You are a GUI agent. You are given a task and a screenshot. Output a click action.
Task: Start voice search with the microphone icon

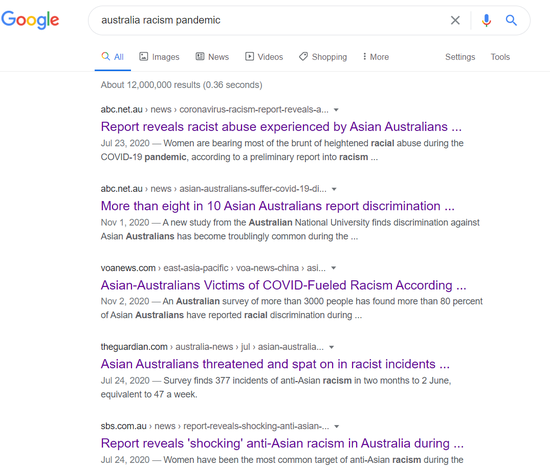[x=486, y=20]
